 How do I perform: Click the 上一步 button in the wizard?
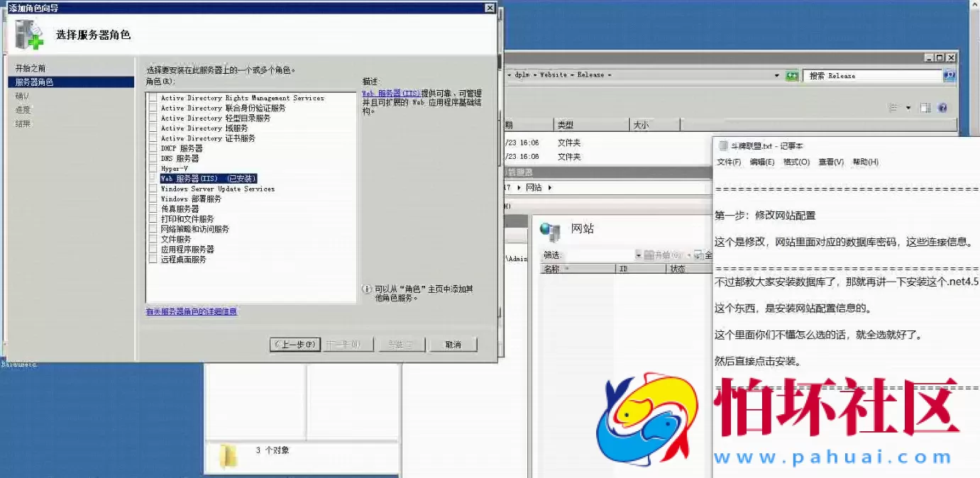[x=295, y=345]
